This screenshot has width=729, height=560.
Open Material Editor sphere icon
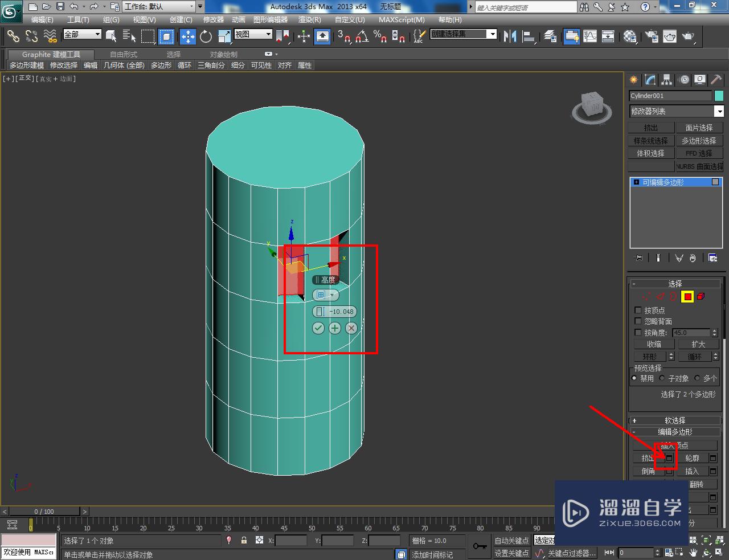(629, 36)
